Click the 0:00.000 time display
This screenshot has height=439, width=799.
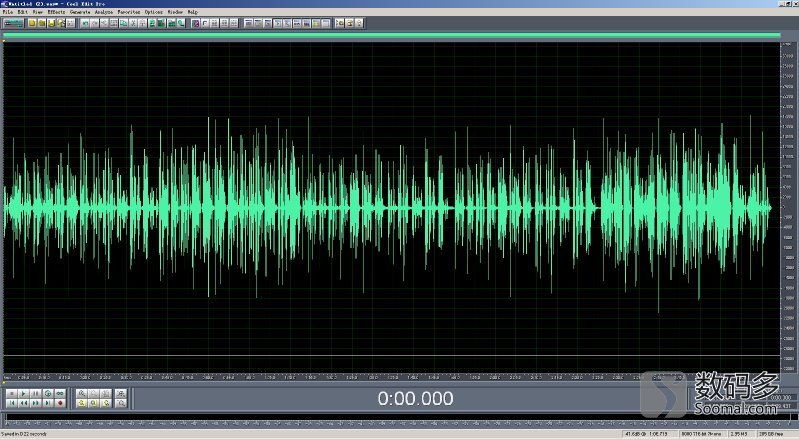(x=415, y=398)
